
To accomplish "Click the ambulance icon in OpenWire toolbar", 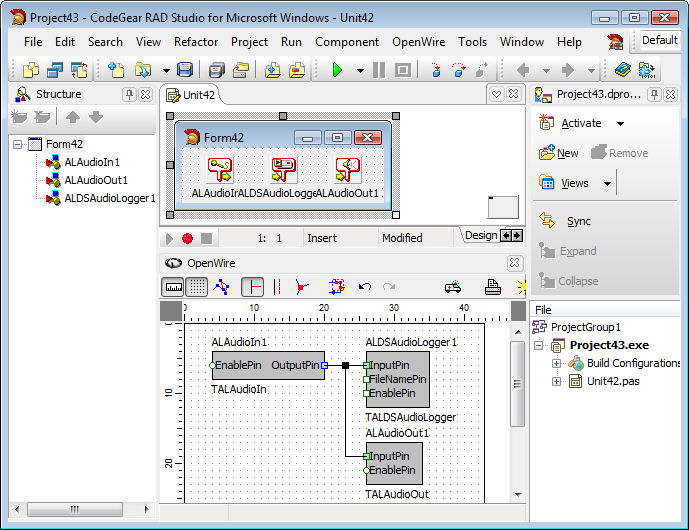I will pos(452,287).
